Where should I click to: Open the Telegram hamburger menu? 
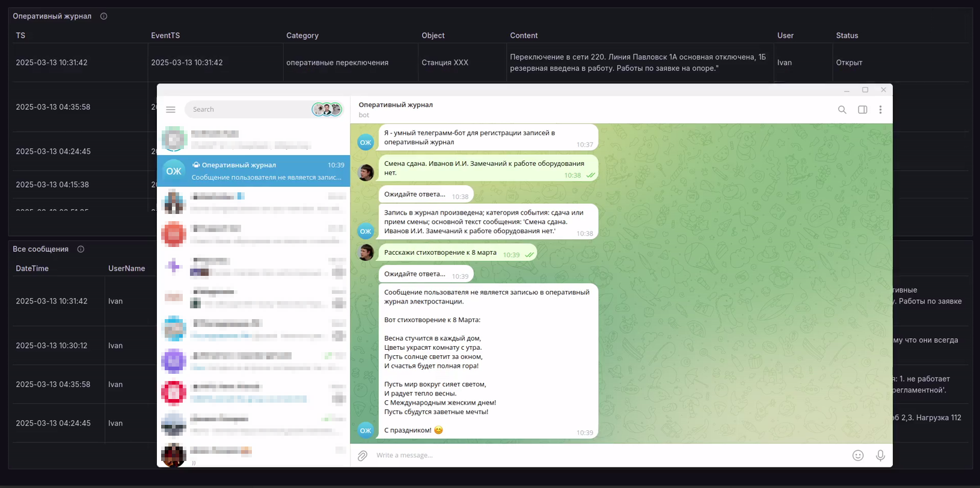tap(171, 109)
